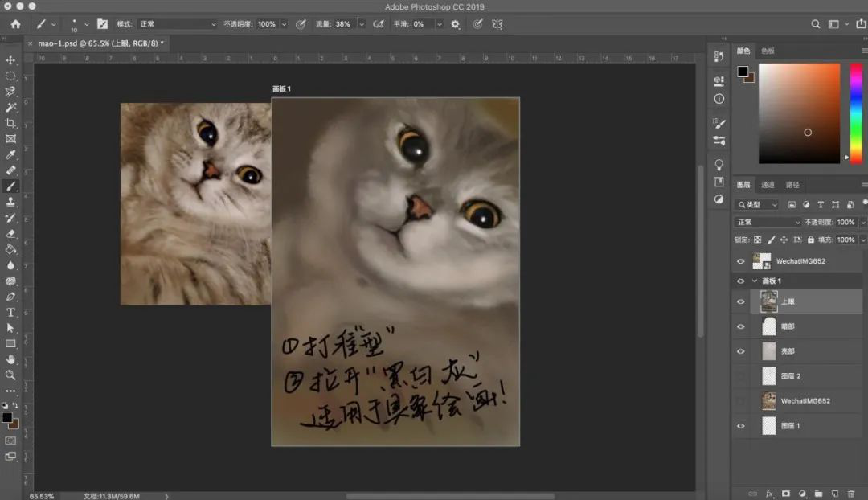Click the Home button in options bar

tap(15, 24)
